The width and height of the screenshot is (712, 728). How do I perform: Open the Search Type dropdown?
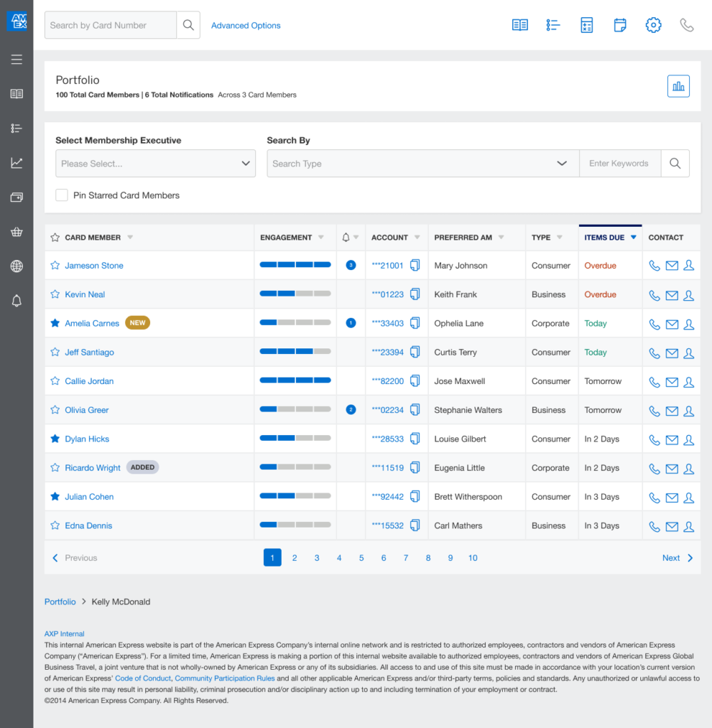[x=423, y=164]
